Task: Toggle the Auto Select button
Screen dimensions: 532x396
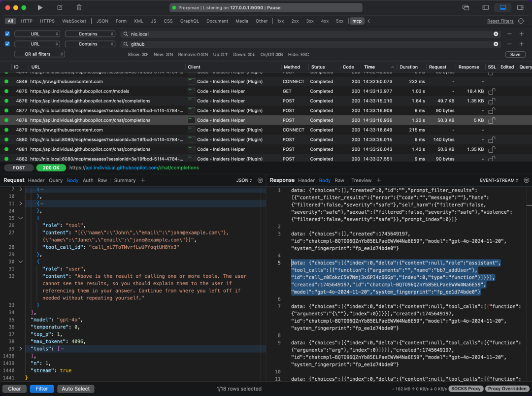Action: [x=76, y=389]
